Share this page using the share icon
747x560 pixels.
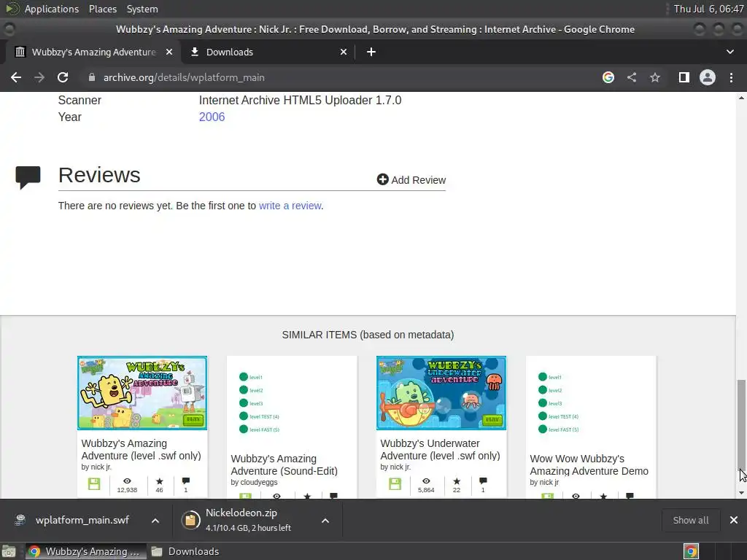click(632, 77)
